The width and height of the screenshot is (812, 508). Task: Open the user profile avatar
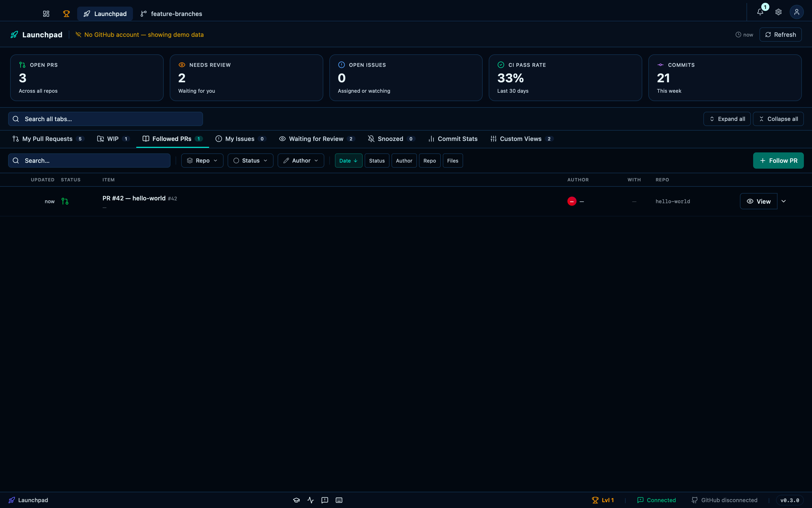[x=797, y=12]
